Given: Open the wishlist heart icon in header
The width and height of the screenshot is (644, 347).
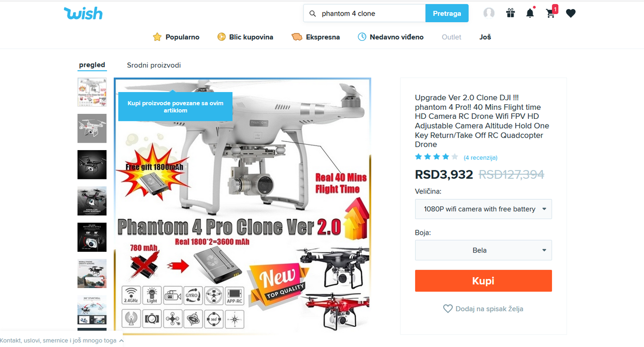Looking at the screenshot, I should [x=571, y=14].
